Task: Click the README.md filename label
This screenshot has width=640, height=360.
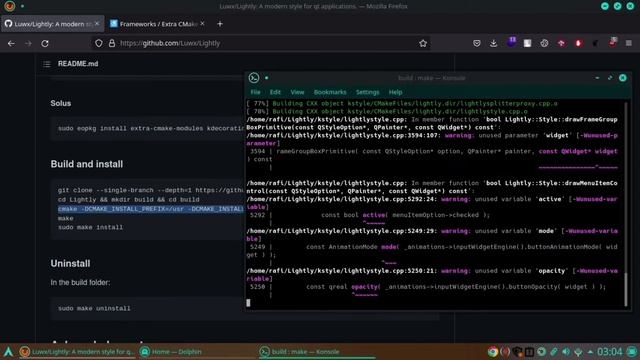Action: click(78, 64)
